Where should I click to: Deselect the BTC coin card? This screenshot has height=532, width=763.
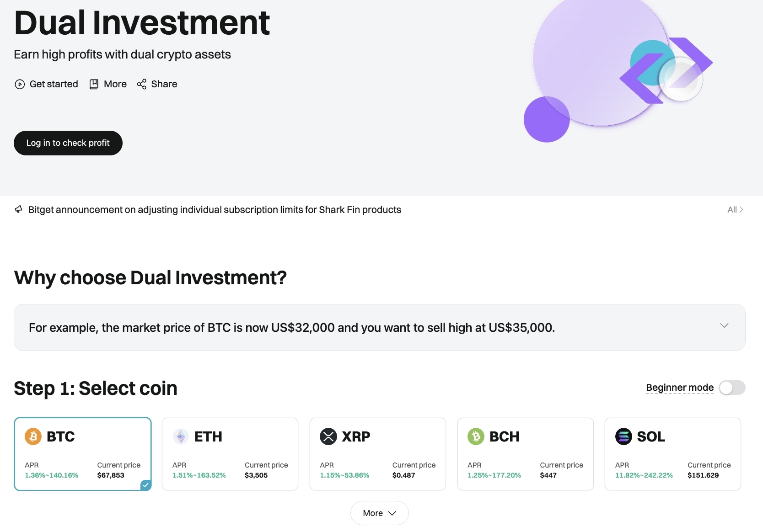coord(82,454)
